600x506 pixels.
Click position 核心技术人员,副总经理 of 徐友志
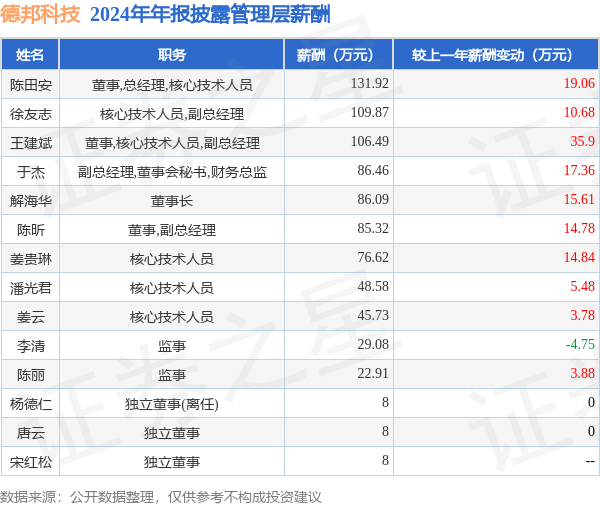click(x=172, y=114)
